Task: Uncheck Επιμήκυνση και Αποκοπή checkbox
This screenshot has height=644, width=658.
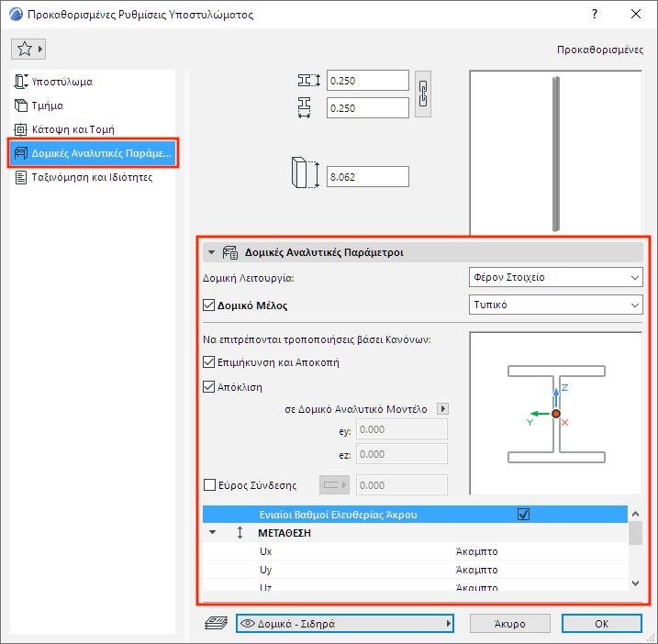Action: click(x=208, y=362)
